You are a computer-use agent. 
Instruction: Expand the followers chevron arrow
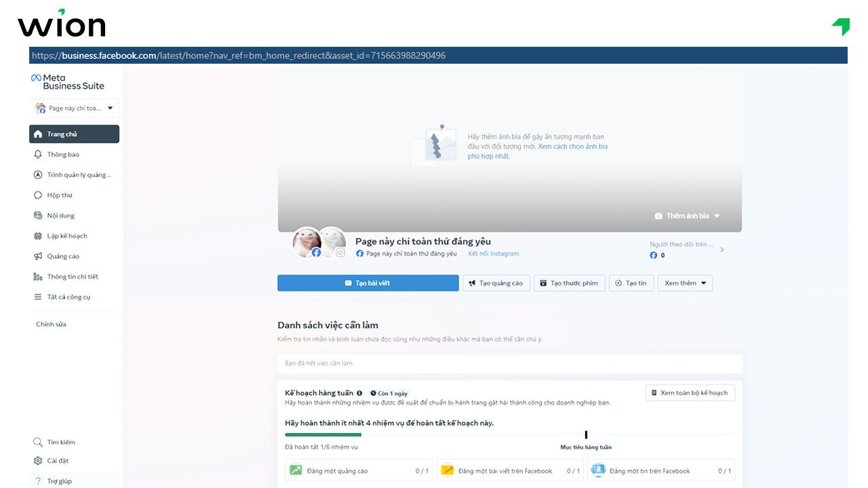click(722, 249)
